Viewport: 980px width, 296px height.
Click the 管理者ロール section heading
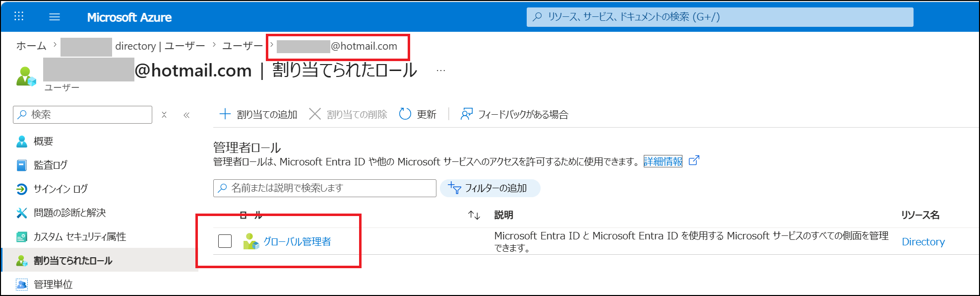coord(247,148)
